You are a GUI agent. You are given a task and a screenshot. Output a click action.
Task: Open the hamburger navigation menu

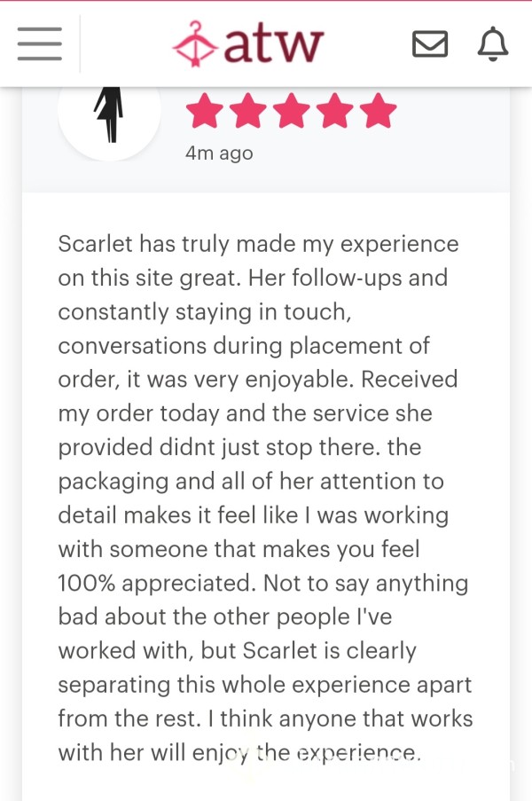tap(39, 44)
